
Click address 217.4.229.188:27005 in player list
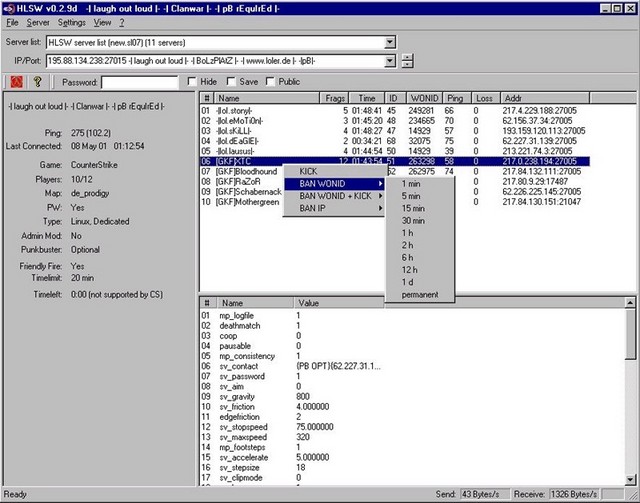(540, 111)
